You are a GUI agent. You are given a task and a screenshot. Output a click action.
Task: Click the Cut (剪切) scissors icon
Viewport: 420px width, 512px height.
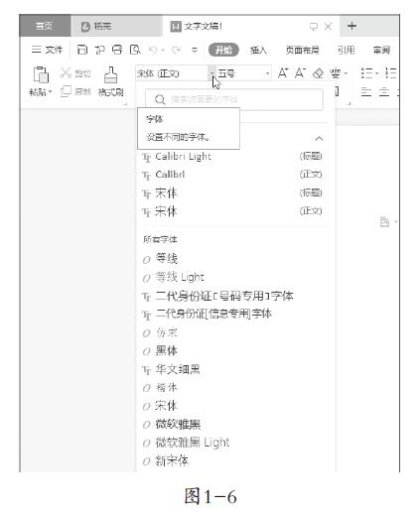(x=66, y=72)
